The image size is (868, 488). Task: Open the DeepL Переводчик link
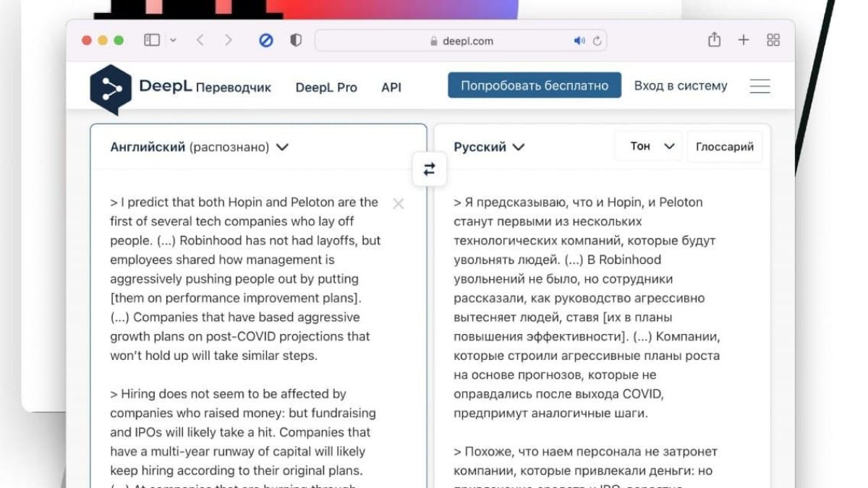click(x=205, y=87)
